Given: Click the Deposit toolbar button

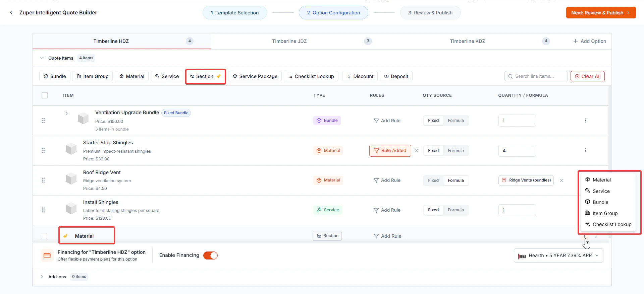Looking at the screenshot, I should point(396,76).
